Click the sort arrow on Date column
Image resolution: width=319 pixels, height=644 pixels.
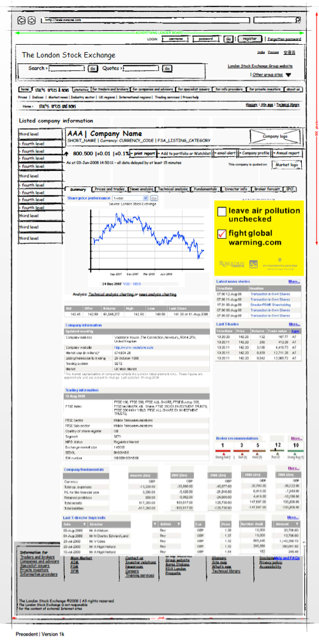coord(85,524)
